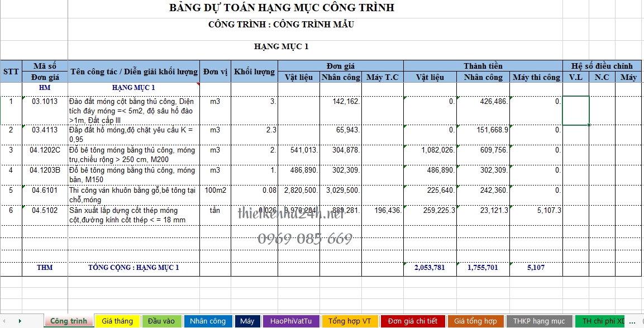Select code cell 03.4113
Screen dimensions: 644x328
tap(45, 135)
